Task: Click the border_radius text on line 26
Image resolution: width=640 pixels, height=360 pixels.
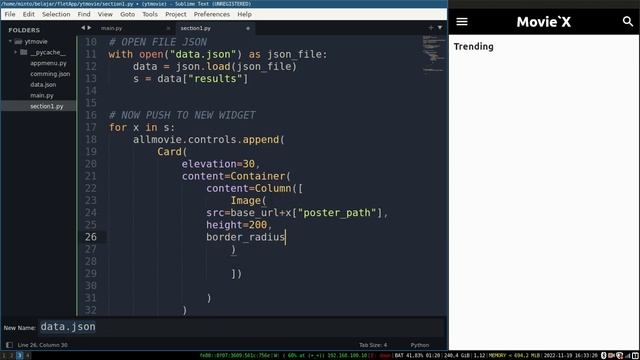Action: point(245,237)
